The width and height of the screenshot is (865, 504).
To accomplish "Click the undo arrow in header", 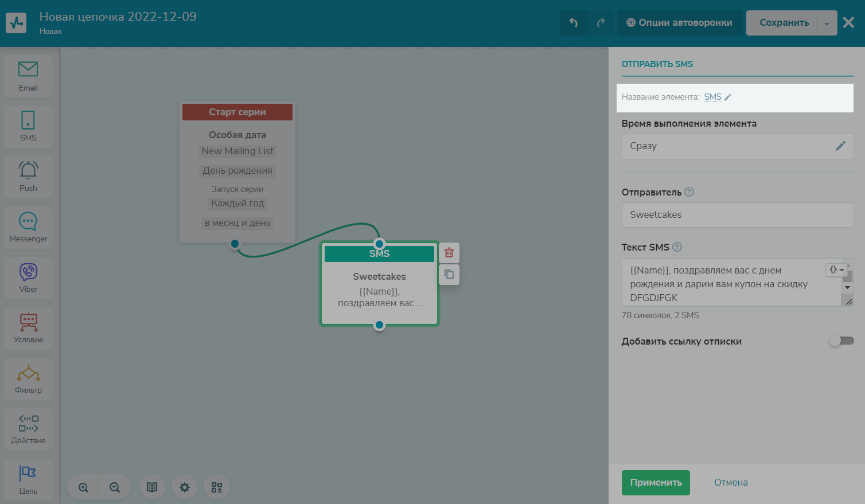I will (x=574, y=23).
